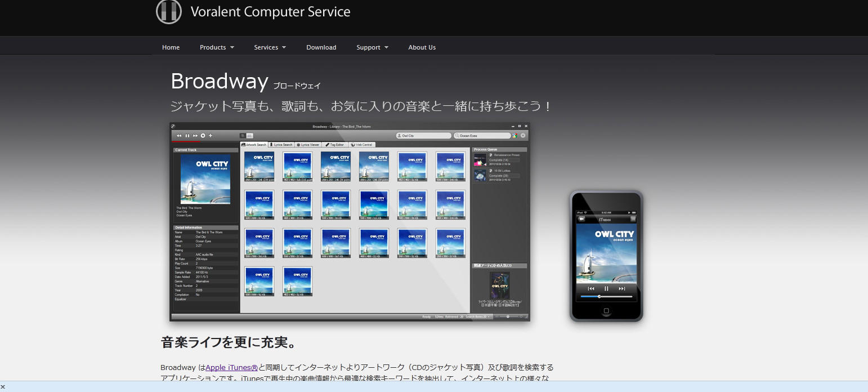868x392 pixels.
Task: Switch to the Lyrics Viewer tab
Action: [308, 145]
